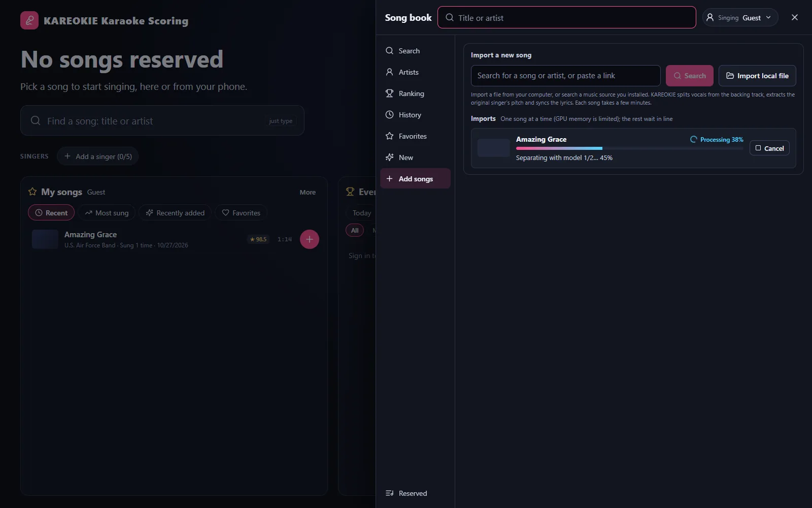This screenshot has width=812, height=508.
Task: Click More in the My songs card
Action: [x=308, y=192]
